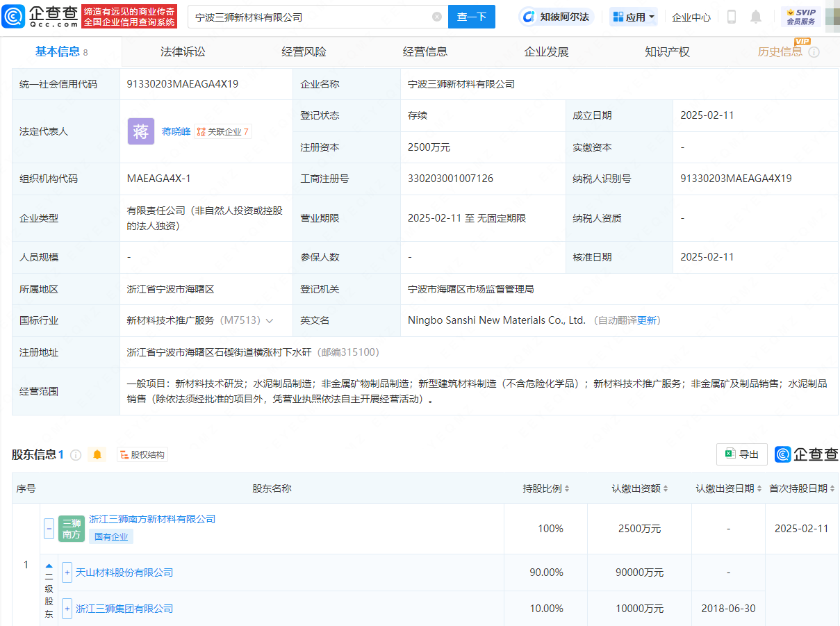Open 蒋晓峰 profile link
840x626 pixels.
coord(176,131)
